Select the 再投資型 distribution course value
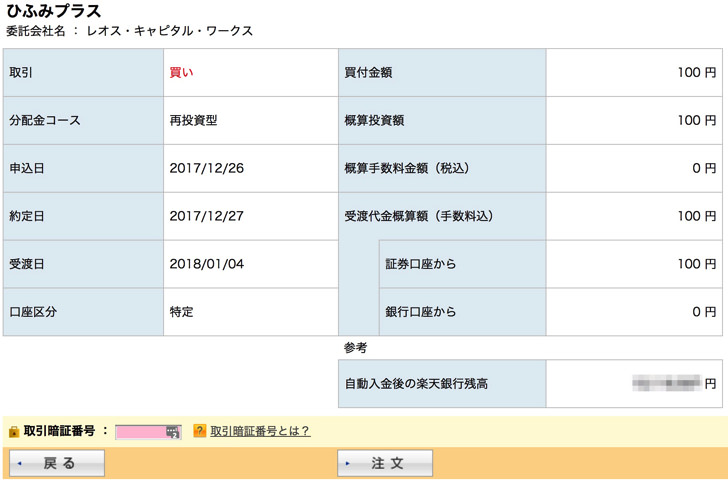Image resolution: width=728 pixels, height=481 pixels. [x=193, y=120]
